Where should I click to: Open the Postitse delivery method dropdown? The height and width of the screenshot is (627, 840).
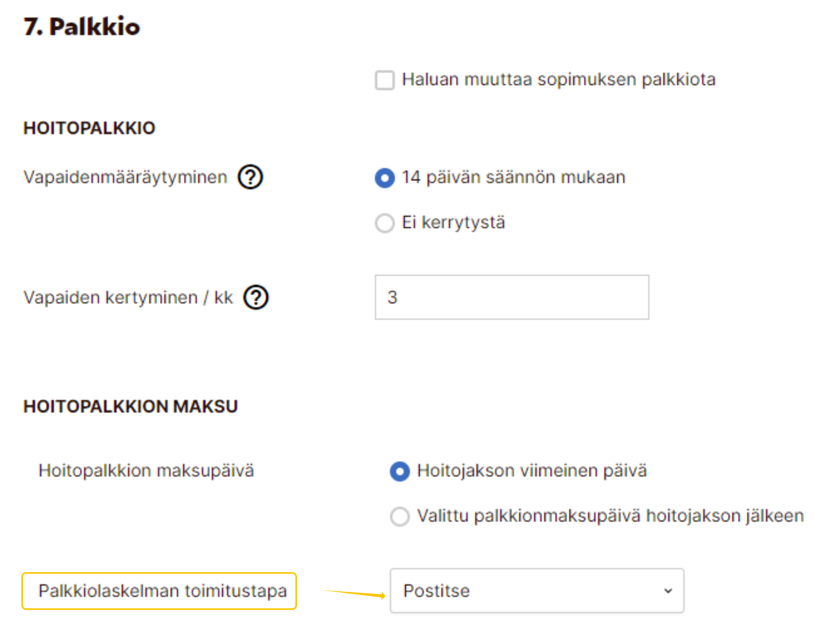[536, 591]
